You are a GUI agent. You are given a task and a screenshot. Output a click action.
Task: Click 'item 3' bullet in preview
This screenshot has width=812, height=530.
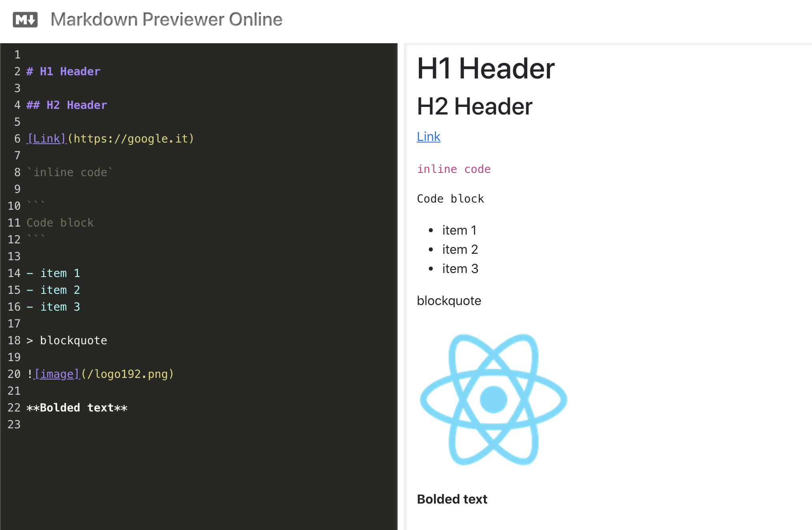coord(460,269)
